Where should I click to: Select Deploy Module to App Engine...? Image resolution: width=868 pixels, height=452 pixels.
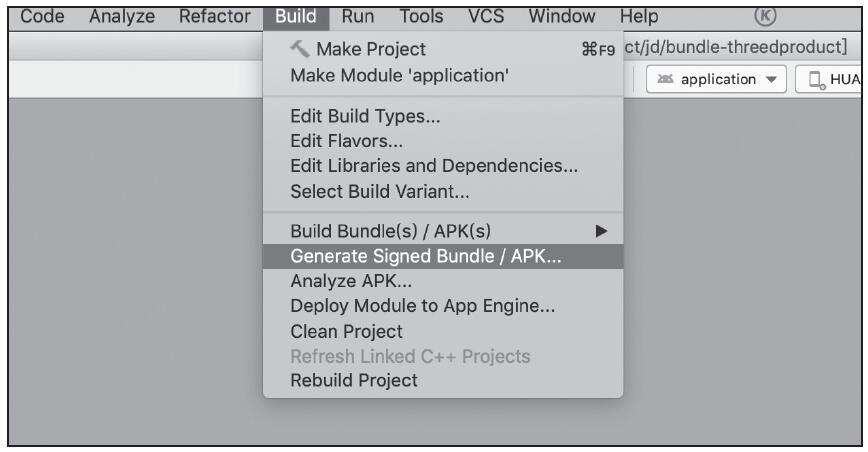click(x=423, y=305)
